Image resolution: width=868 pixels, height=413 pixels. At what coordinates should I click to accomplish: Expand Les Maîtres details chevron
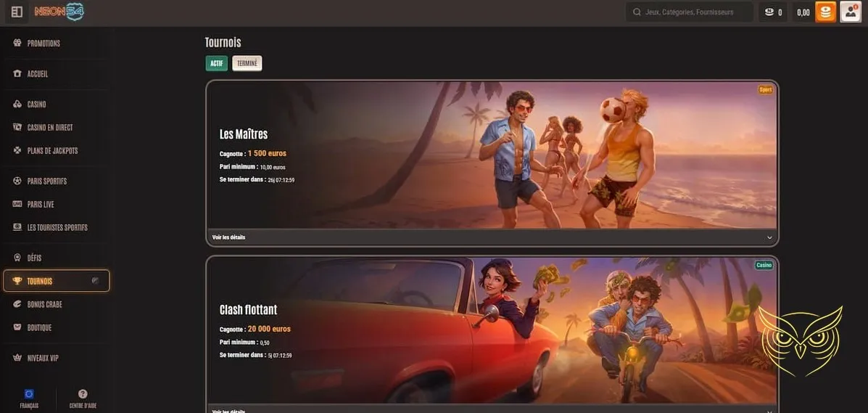click(769, 237)
